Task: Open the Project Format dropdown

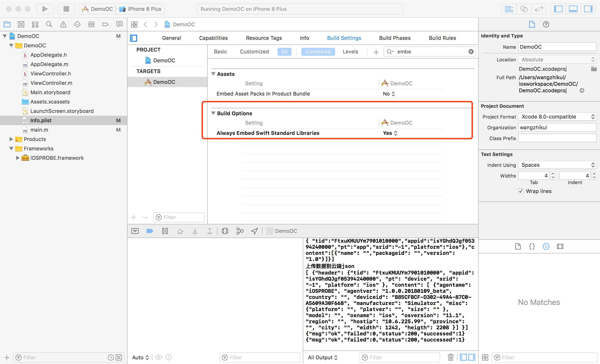Action: click(x=557, y=117)
